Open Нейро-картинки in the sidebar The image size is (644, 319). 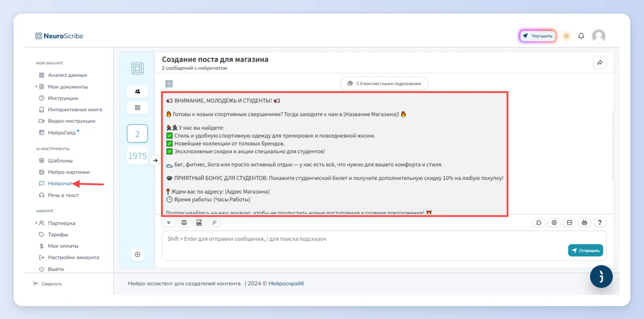pyautogui.click(x=64, y=172)
